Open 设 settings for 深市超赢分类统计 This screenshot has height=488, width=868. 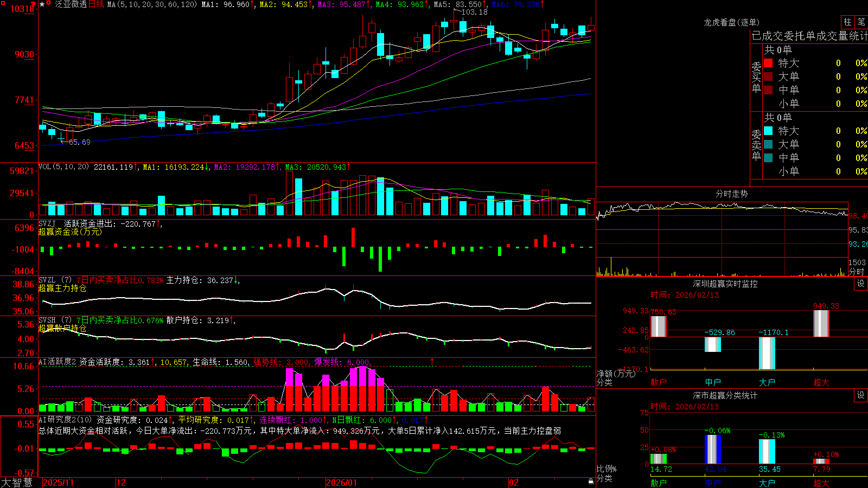(861, 395)
